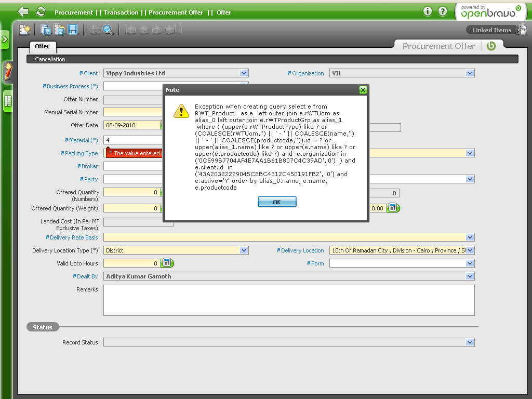Screen dimensions: 532x399
Task: Close the Note dialog with X
Action: [363, 90]
